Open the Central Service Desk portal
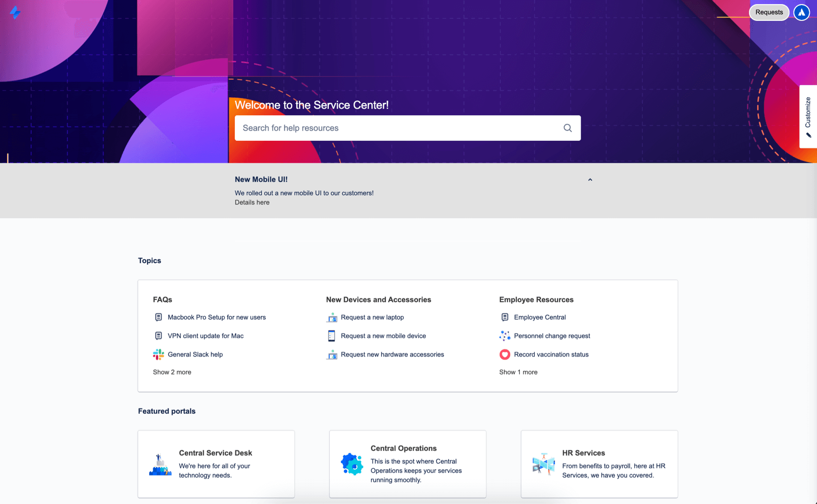 tap(216, 464)
